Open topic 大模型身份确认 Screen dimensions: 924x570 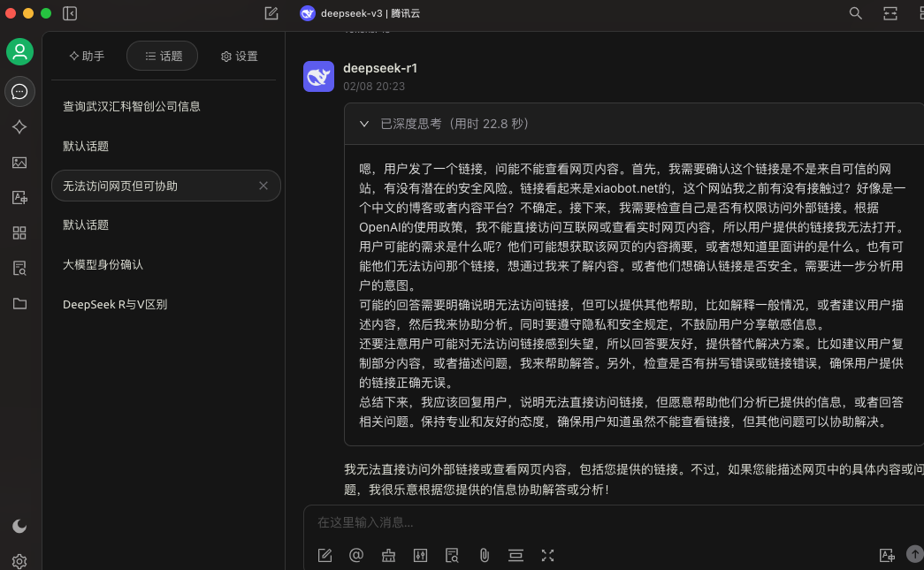[x=166, y=265]
